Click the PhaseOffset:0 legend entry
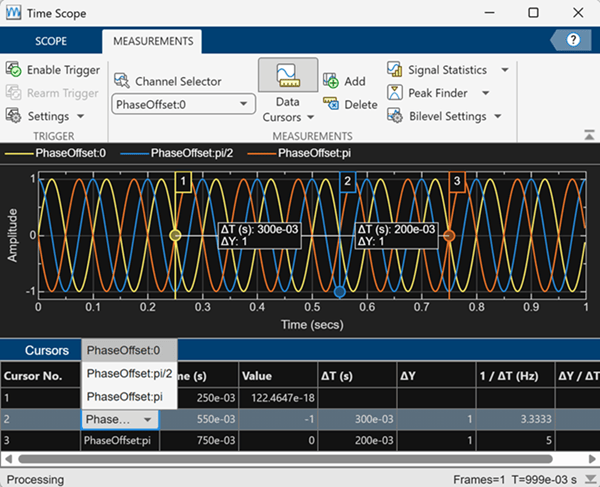 click(x=55, y=153)
